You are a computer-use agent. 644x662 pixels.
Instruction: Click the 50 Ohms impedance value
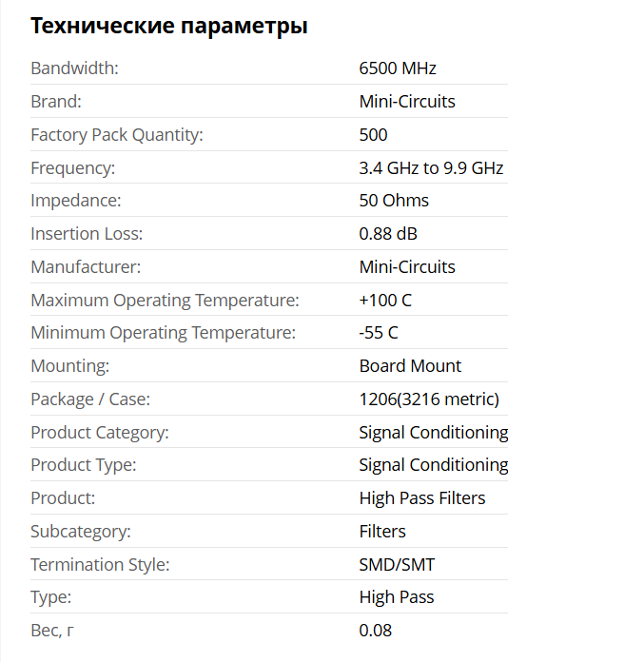coord(394,201)
